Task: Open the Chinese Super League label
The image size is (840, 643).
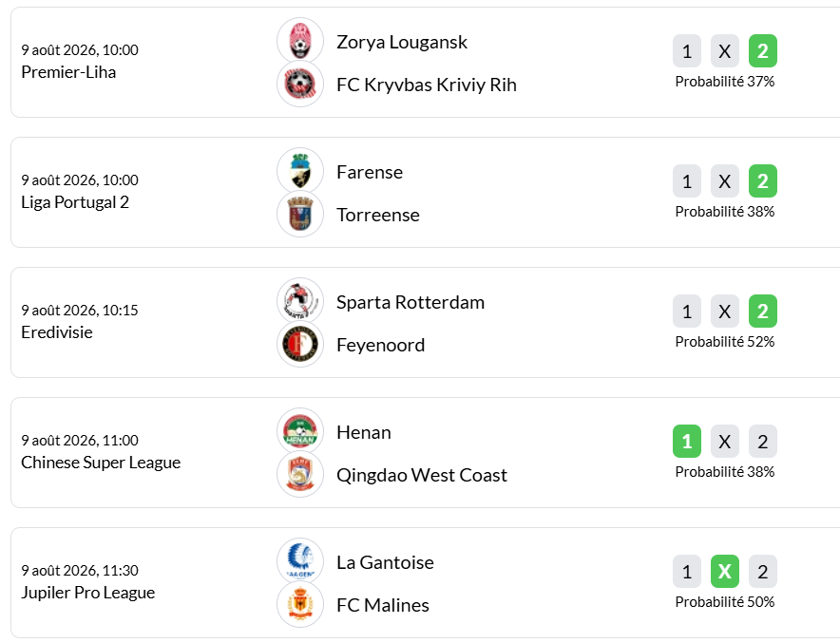Action: 101,462
